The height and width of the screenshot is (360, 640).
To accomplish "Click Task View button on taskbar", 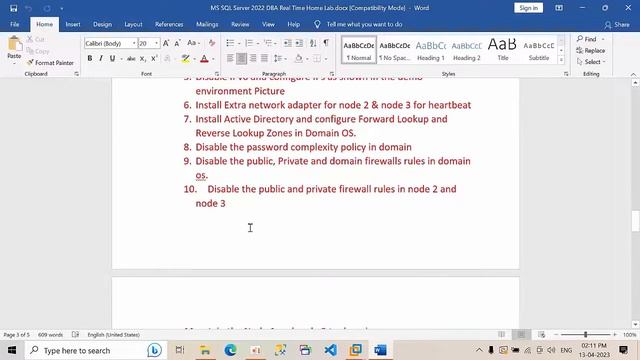I will click(x=180, y=350).
